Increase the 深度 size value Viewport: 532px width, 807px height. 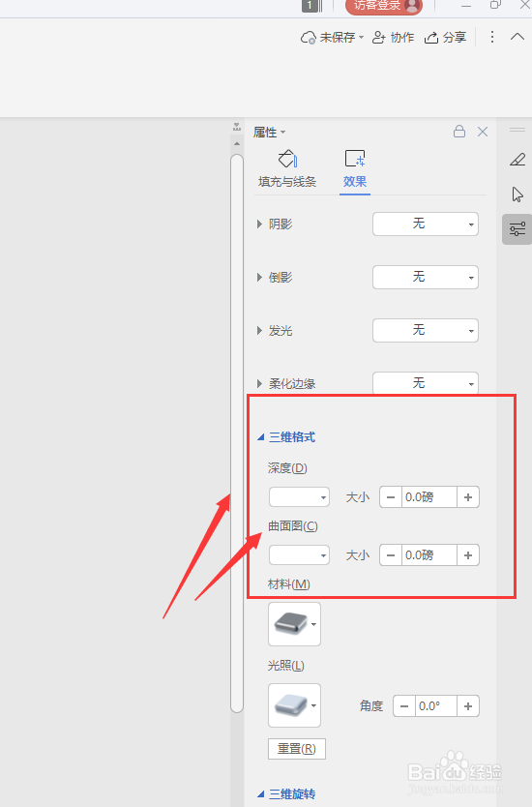(x=468, y=497)
